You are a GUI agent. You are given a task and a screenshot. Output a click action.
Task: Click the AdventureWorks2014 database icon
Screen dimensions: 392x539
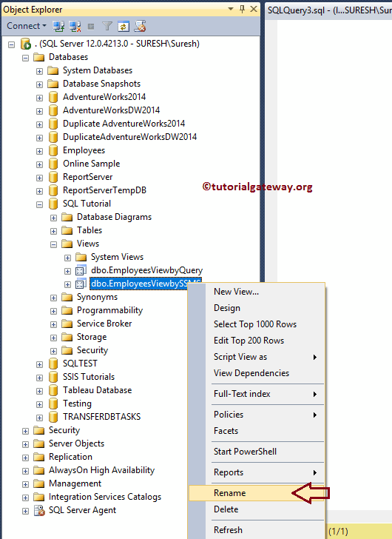coord(53,97)
